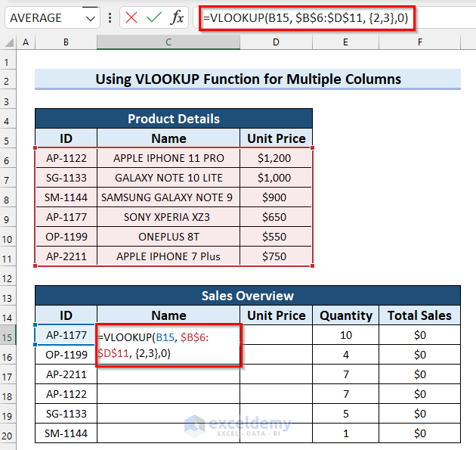476x450 pixels.
Task: Click cell AP-1122 in Sales Overview
Action: click(66, 394)
